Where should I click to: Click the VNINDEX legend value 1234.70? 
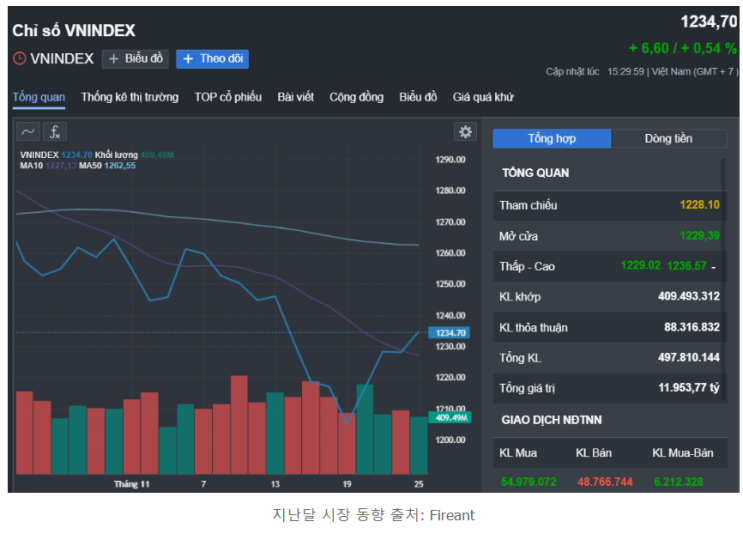(x=77, y=155)
